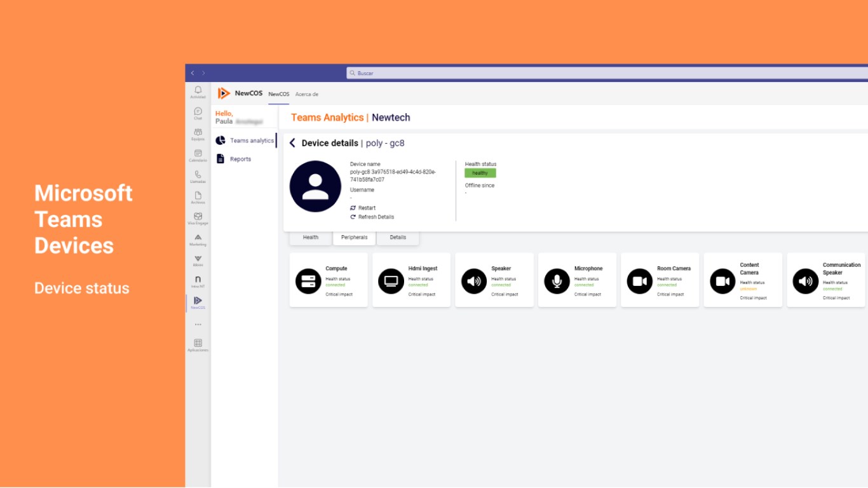The height and width of the screenshot is (488, 868).
Task: Click the Content Camera icon
Action: [x=722, y=281]
